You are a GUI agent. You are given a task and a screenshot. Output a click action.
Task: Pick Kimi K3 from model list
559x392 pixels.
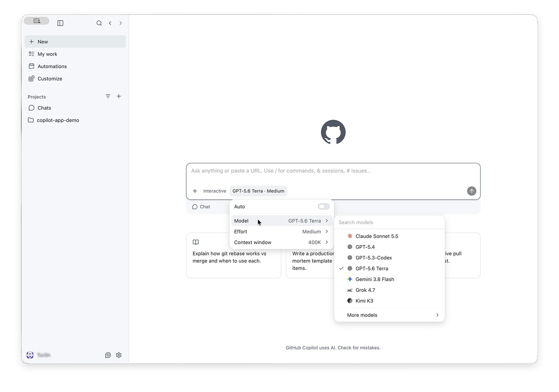[389, 301]
